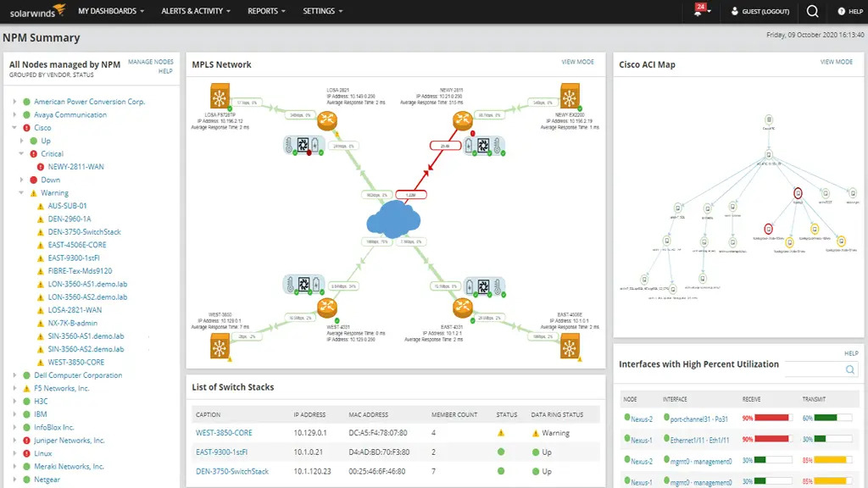Open EAST-9300-1stFl in List of Switch Stacks
Screen dimensions: 868x488
(x=222, y=451)
